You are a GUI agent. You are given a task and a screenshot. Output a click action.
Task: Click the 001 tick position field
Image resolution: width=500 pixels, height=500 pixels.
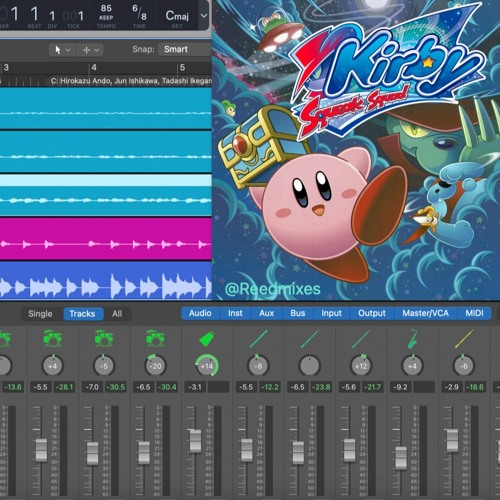click(73, 16)
